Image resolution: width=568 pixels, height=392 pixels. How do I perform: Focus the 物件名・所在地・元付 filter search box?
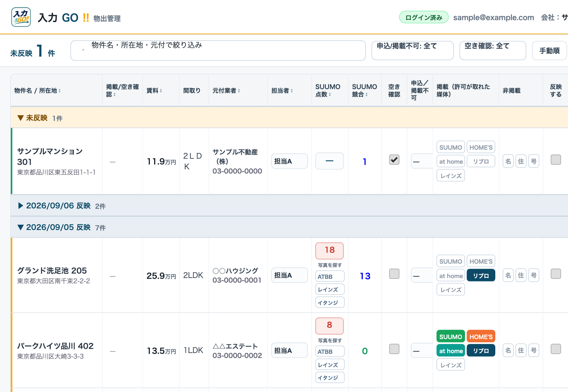[x=218, y=50]
